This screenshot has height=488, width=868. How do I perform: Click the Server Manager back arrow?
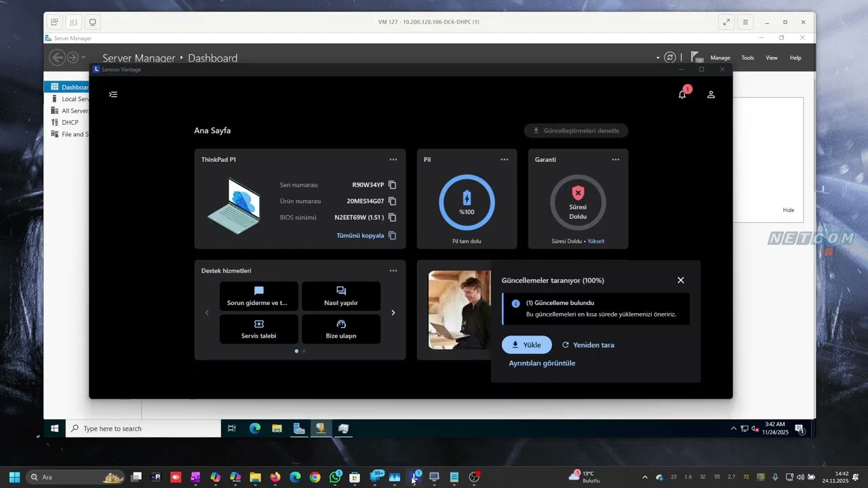coord(58,58)
